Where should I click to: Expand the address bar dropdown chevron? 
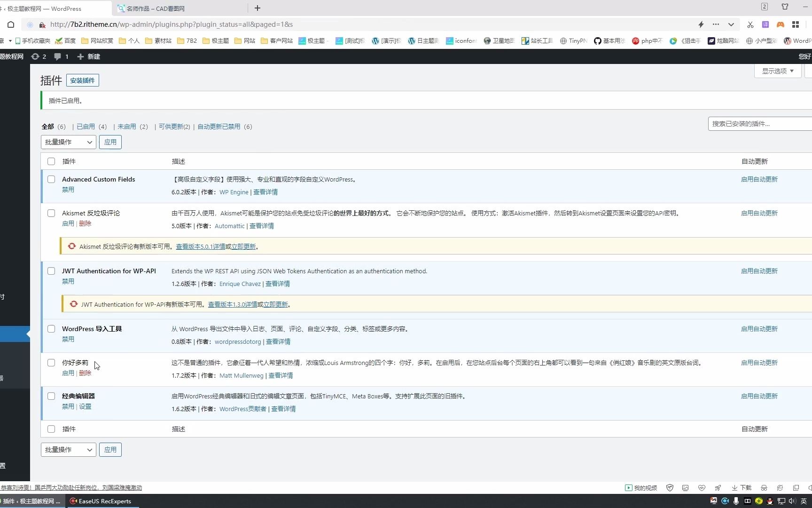pyautogui.click(x=731, y=24)
